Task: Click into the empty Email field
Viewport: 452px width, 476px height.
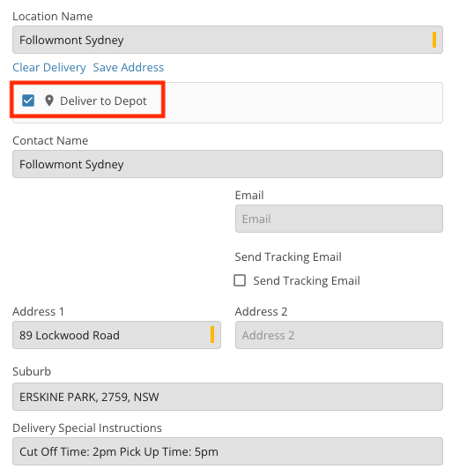Action: [x=339, y=219]
